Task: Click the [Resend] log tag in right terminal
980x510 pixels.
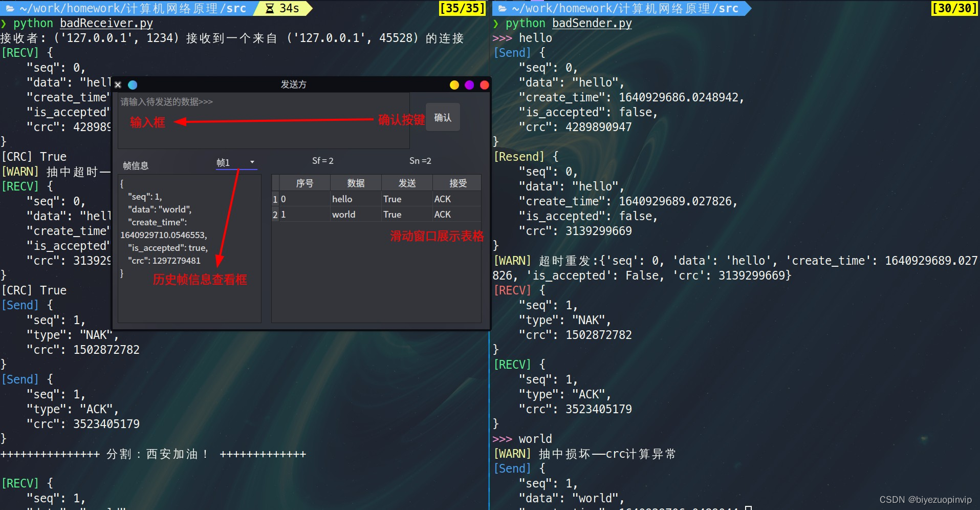Action: click(x=519, y=157)
